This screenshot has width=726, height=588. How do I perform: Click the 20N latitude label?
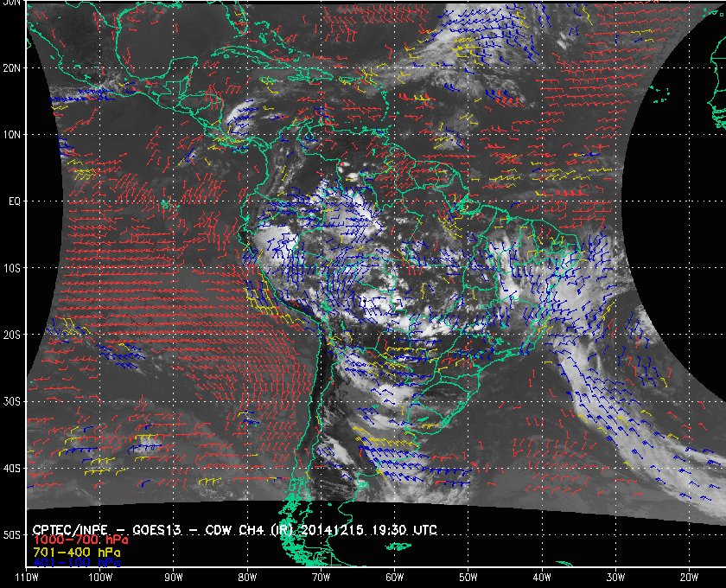[11, 68]
